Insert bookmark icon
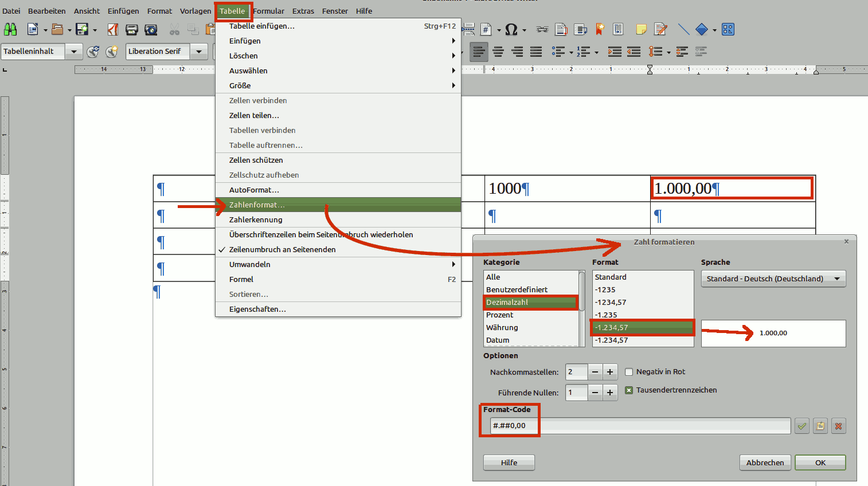The height and width of the screenshot is (486, 868). pos(600,29)
